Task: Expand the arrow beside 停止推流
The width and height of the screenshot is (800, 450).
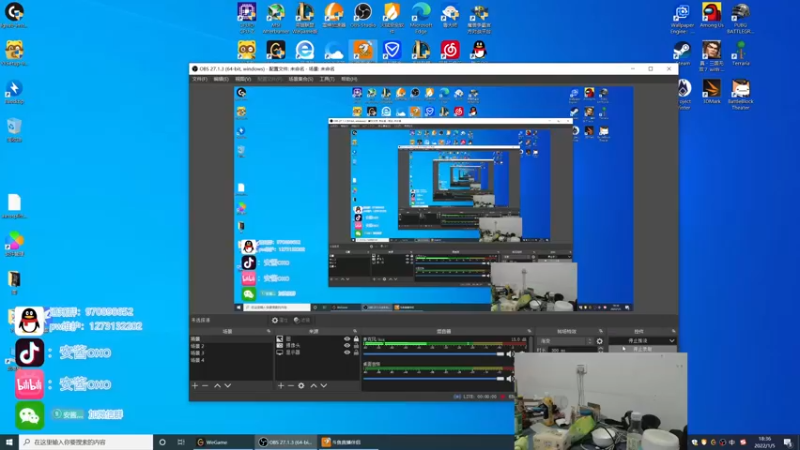Action: (671, 341)
